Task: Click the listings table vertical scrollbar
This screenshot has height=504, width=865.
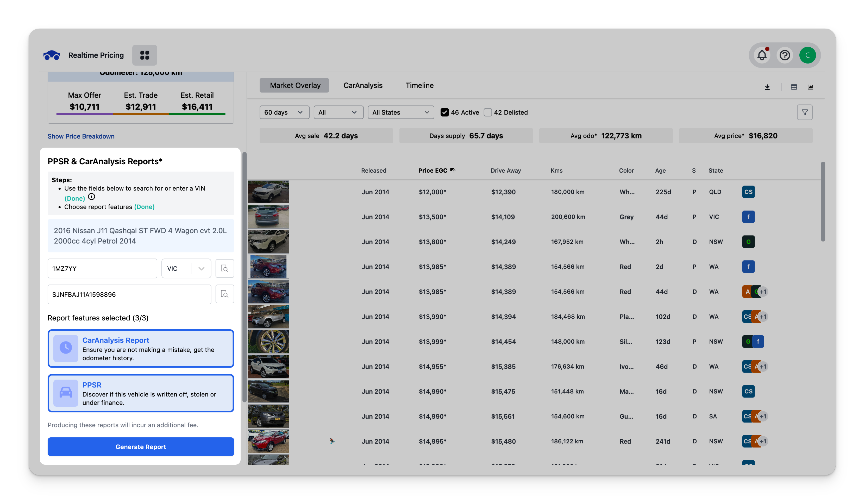Action: (823, 202)
